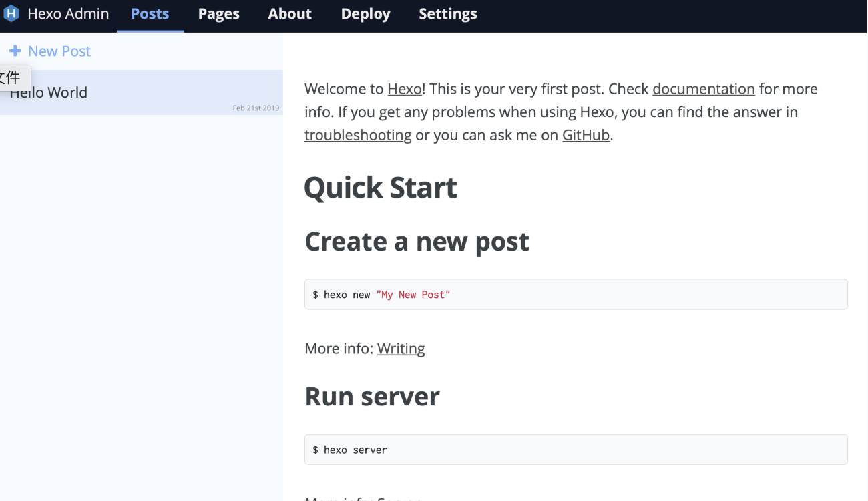Click the Run server heading

(x=372, y=397)
